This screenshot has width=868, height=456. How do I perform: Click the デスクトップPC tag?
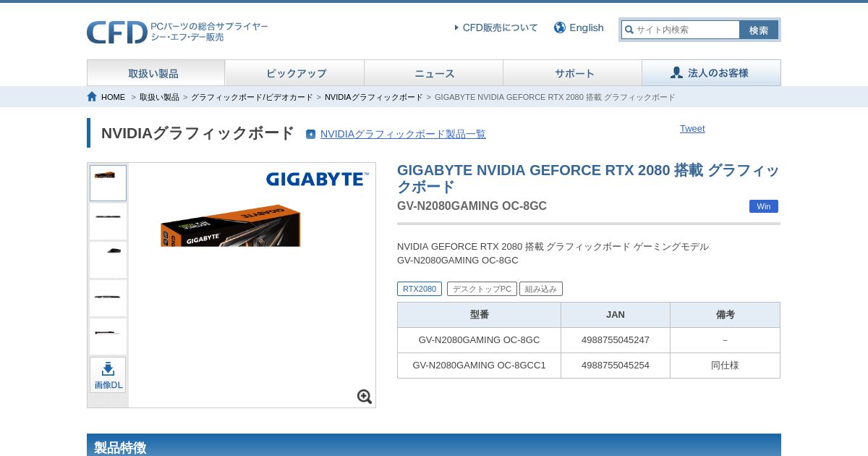[482, 289]
